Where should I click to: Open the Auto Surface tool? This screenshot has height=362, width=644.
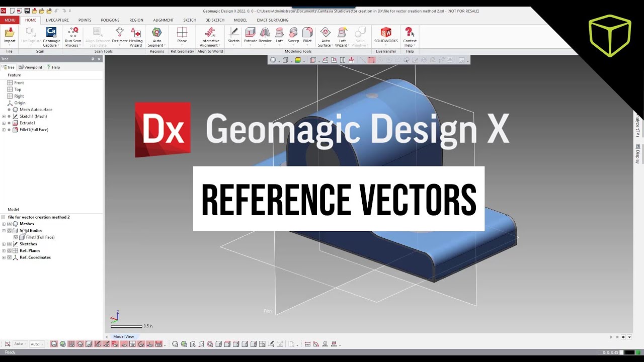click(x=326, y=36)
